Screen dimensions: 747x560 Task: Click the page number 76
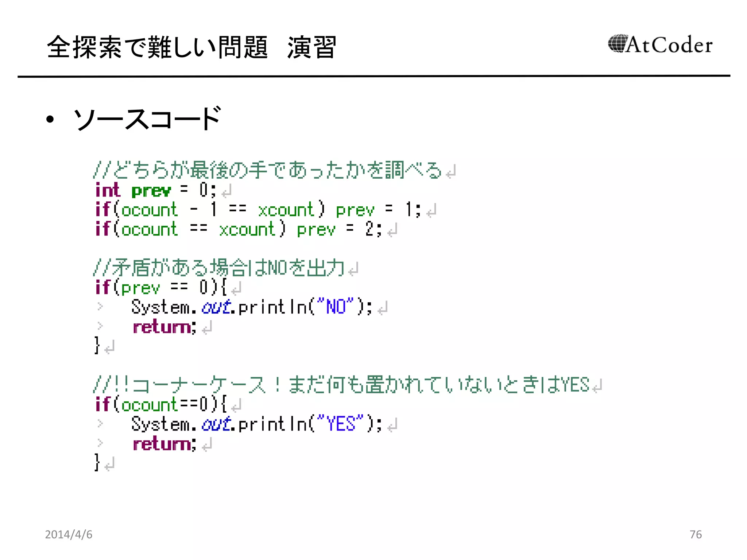(x=696, y=534)
